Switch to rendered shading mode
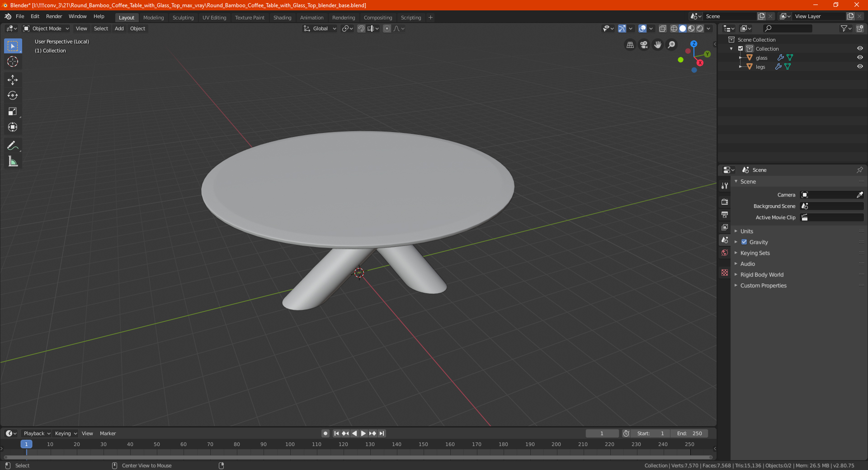The height and width of the screenshot is (470, 868). [x=700, y=28]
